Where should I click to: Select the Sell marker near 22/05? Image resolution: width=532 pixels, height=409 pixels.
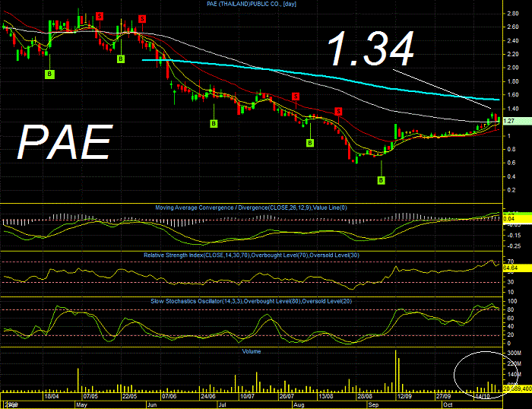click(x=142, y=19)
